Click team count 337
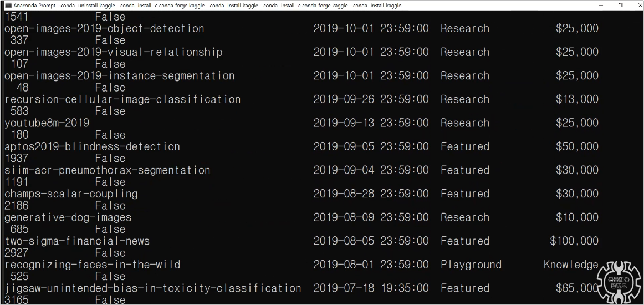644x305 pixels. [20, 40]
